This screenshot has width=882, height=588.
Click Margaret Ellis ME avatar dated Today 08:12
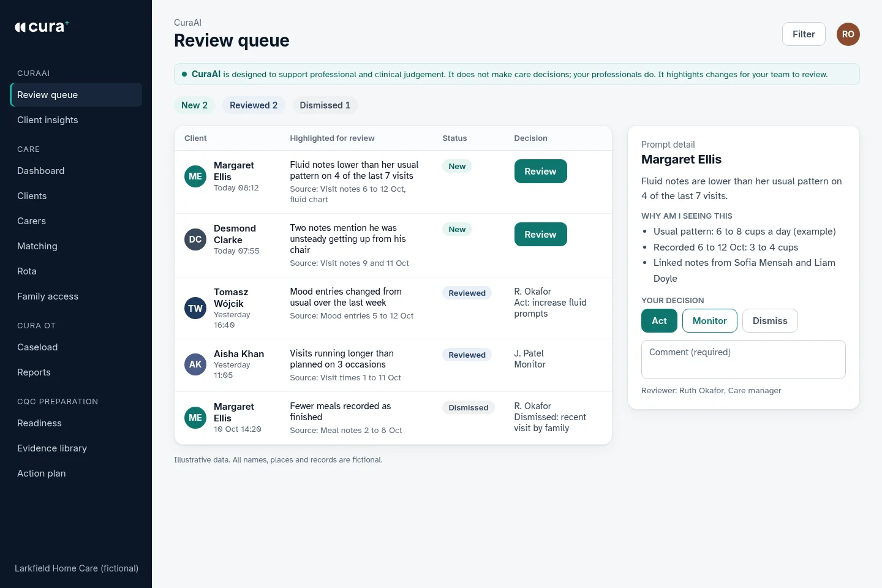[x=195, y=176]
